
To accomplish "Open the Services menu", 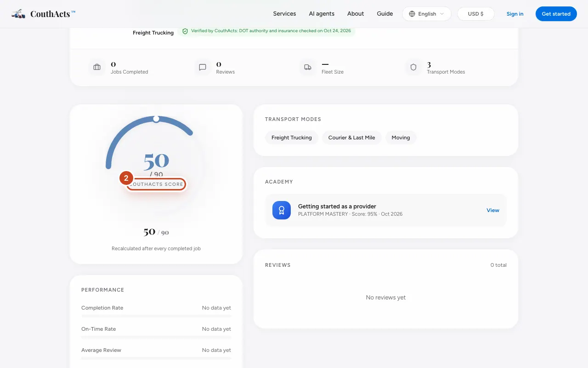I will coord(284,14).
